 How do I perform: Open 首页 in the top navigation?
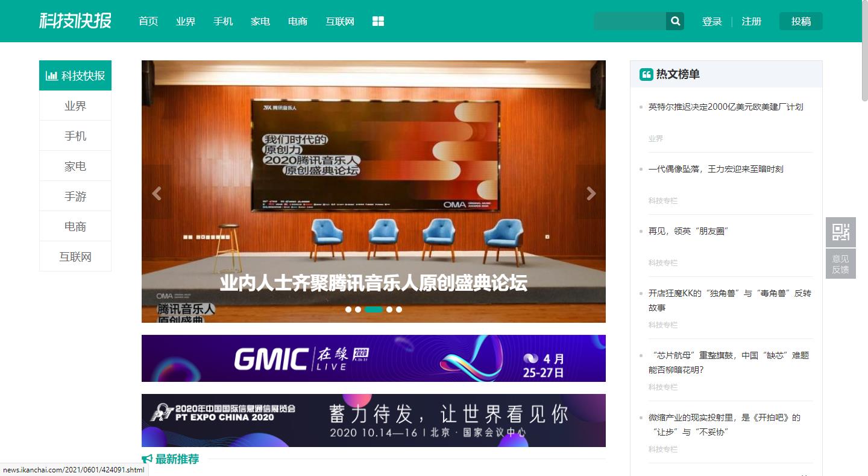click(x=148, y=21)
